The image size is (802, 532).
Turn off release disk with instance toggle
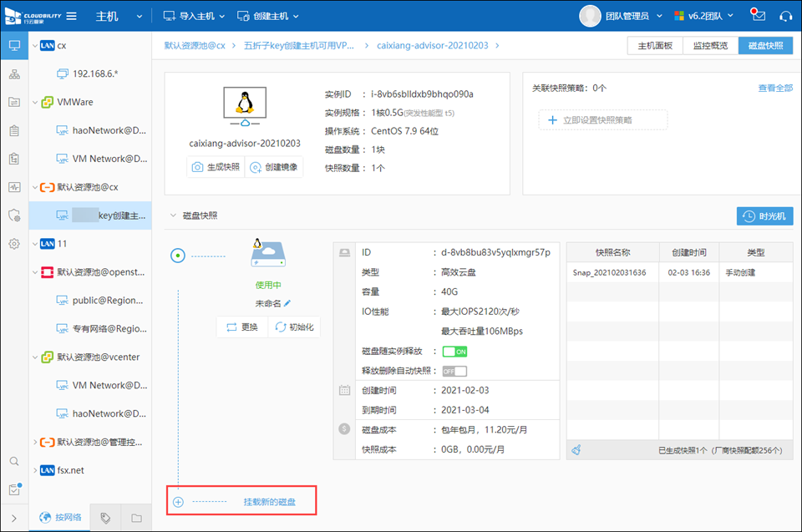(x=454, y=352)
